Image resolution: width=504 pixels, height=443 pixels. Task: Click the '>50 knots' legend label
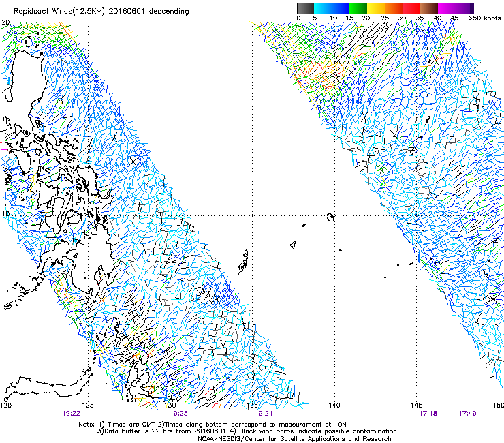click(484, 18)
